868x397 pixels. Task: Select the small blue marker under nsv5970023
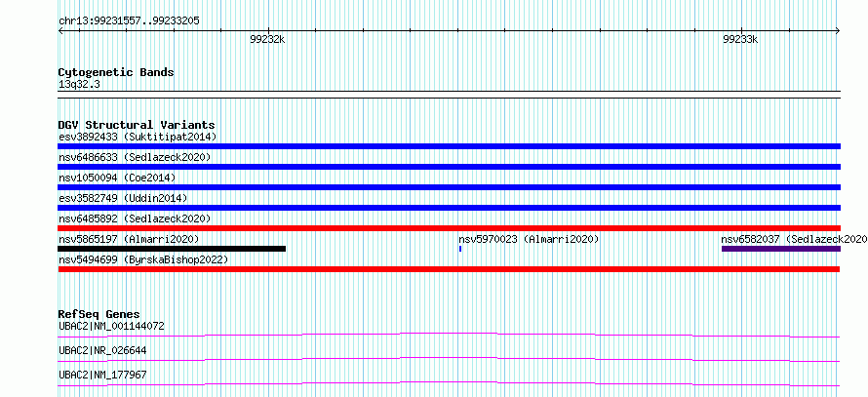point(460,249)
